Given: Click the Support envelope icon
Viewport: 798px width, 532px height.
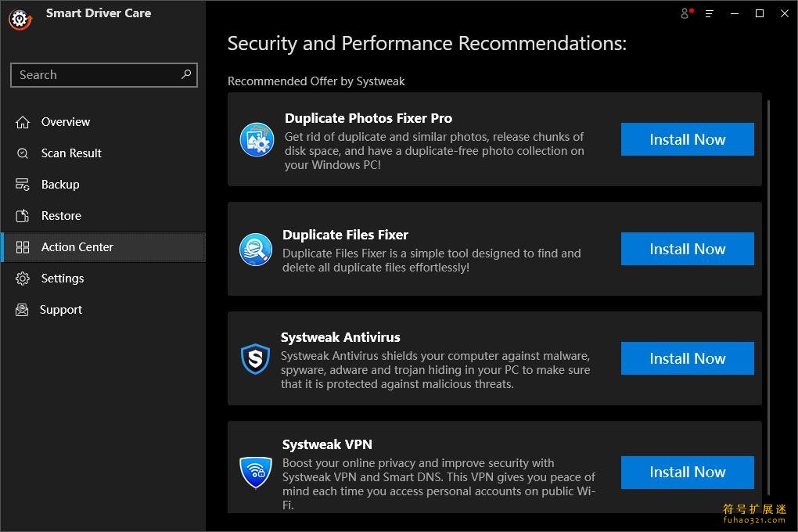Looking at the screenshot, I should (22, 310).
